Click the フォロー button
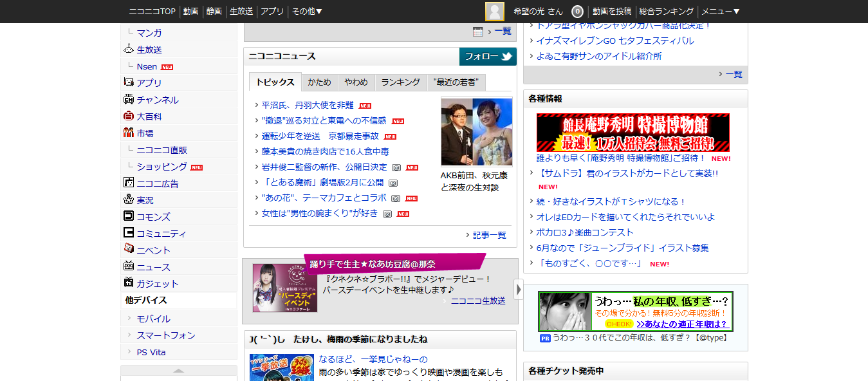This screenshot has height=381, width=868. (488, 57)
